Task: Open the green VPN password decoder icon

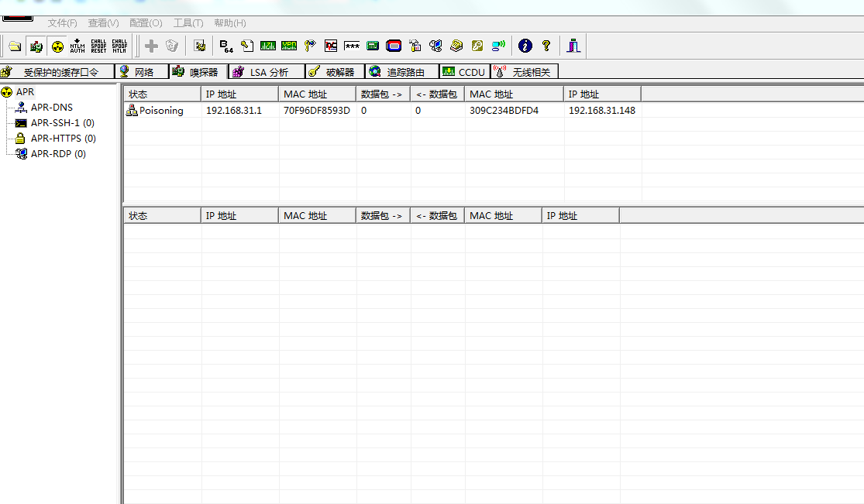Action: click(x=289, y=46)
